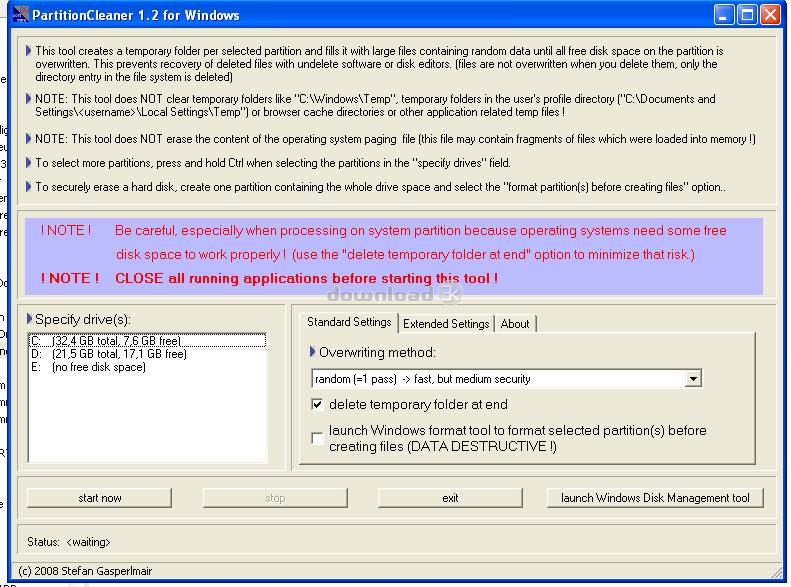Click the arrow bullet before 'To securely erase'

(x=28, y=187)
